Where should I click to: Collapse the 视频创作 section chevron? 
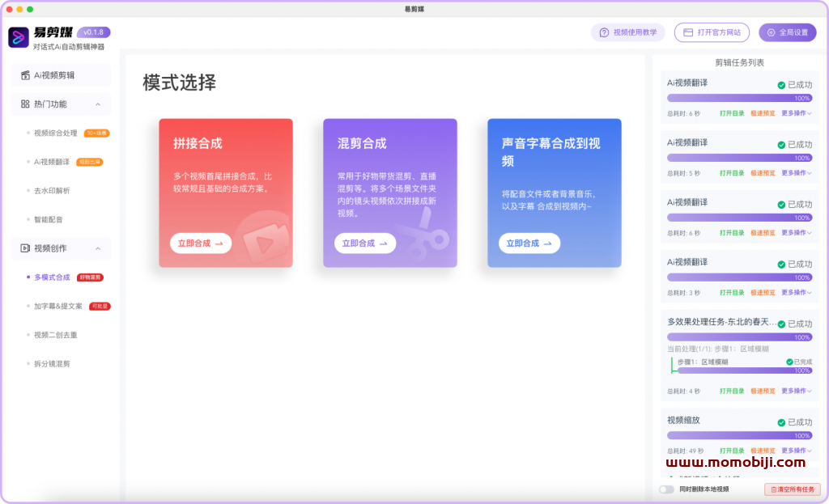click(x=98, y=248)
